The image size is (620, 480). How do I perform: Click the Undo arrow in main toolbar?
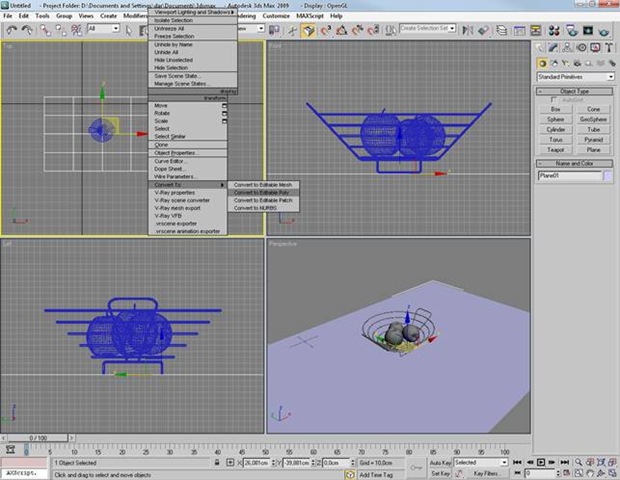(11, 30)
